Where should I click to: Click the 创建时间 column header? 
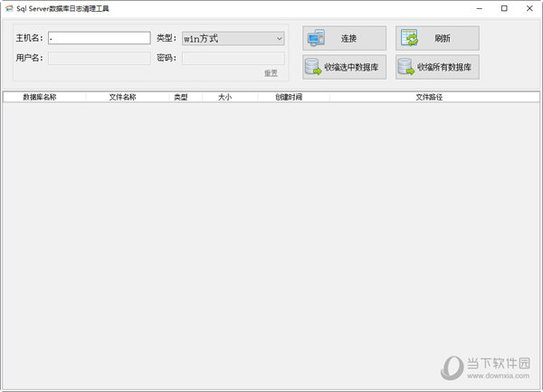pyautogui.click(x=293, y=97)
